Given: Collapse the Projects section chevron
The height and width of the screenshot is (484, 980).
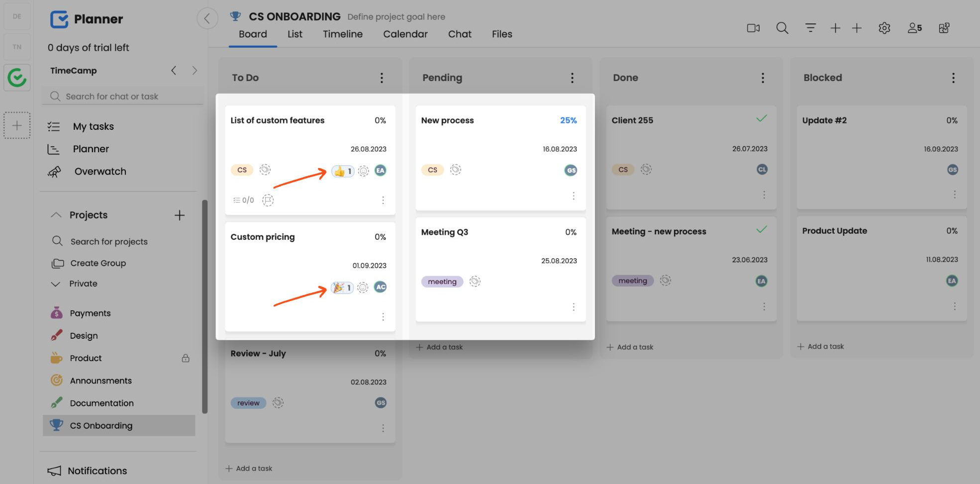Looking at the screenshot, I should point(56,215).
